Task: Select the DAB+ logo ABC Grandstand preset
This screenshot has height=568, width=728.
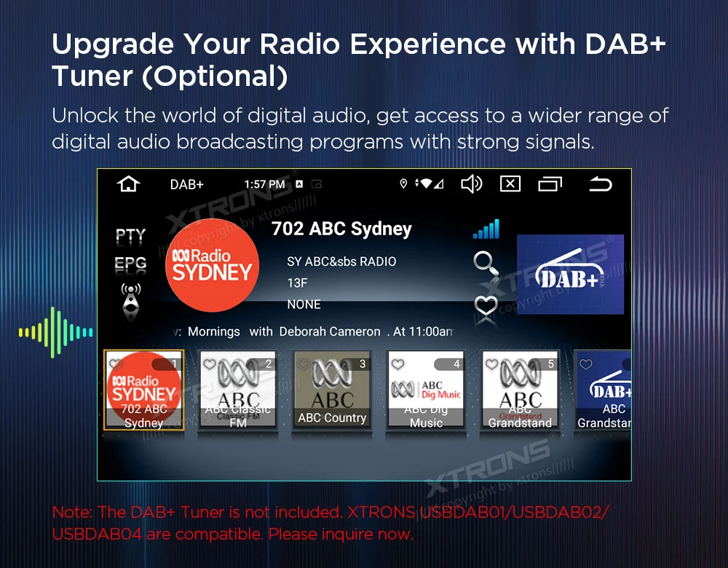Action: (x=603, y=390)
